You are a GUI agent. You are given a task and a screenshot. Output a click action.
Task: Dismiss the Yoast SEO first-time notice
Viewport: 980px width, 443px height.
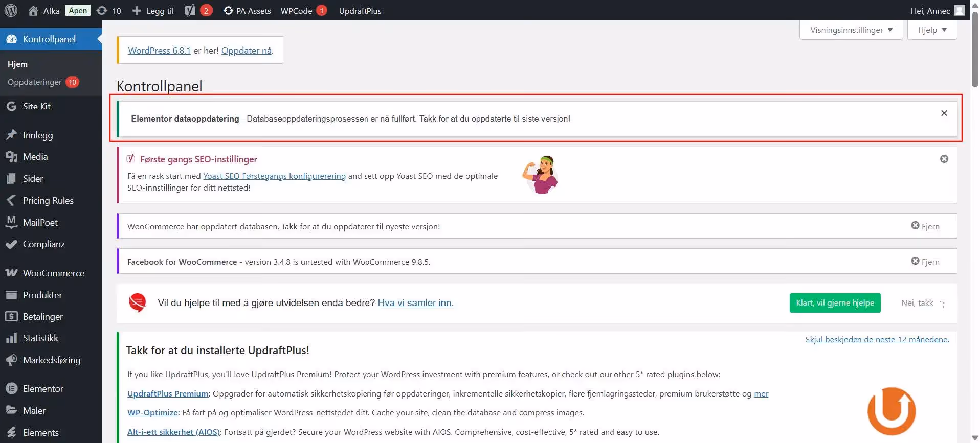click(944, 159)
